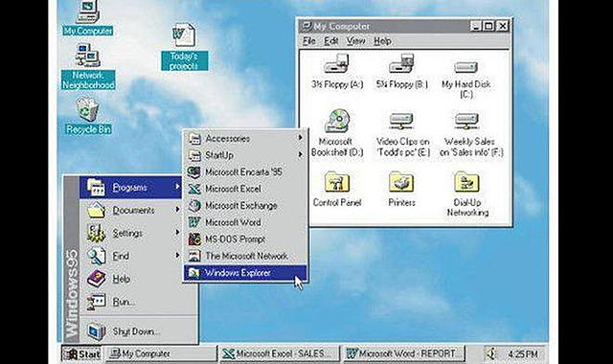Expand the Settings item in Start menu
Image resolution: width=613 pixels, height=364 pixels.
pos(130,233)
